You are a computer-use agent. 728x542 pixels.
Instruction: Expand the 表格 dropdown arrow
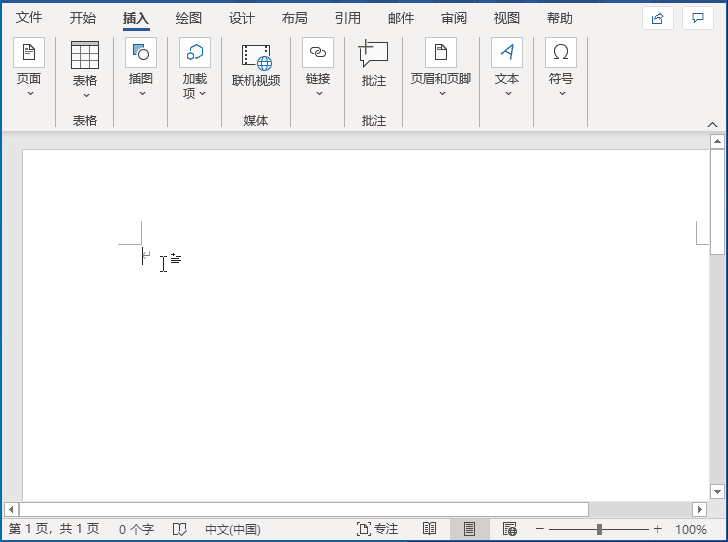tap(86, 95)
